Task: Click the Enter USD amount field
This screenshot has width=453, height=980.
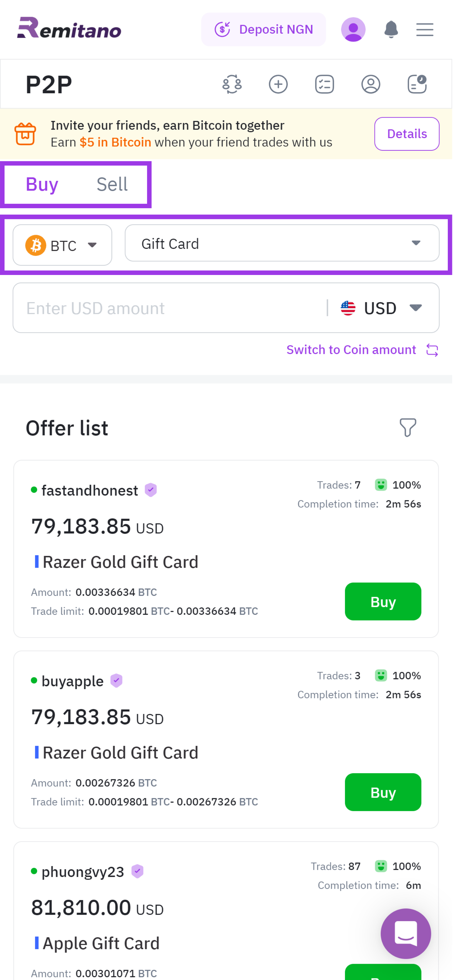Action: click(x=152, y=308)
